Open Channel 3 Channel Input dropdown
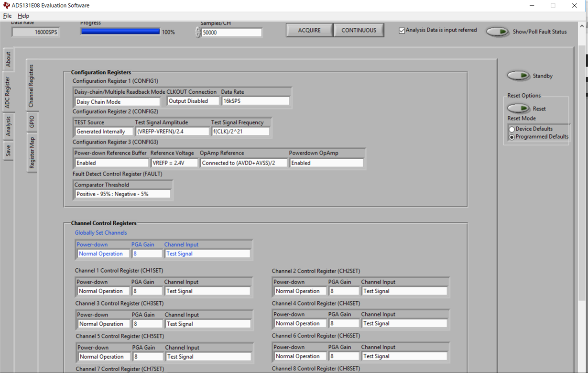 [208, 324]
